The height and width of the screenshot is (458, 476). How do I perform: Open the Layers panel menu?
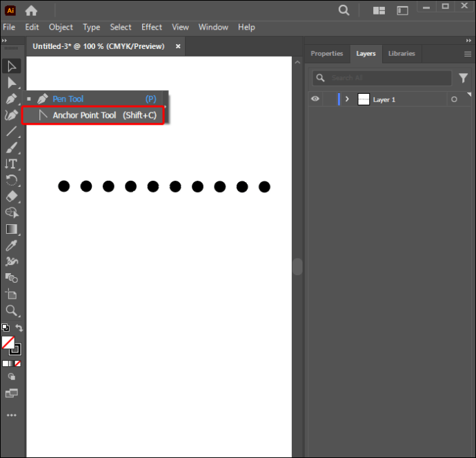[x=468, y=54]
